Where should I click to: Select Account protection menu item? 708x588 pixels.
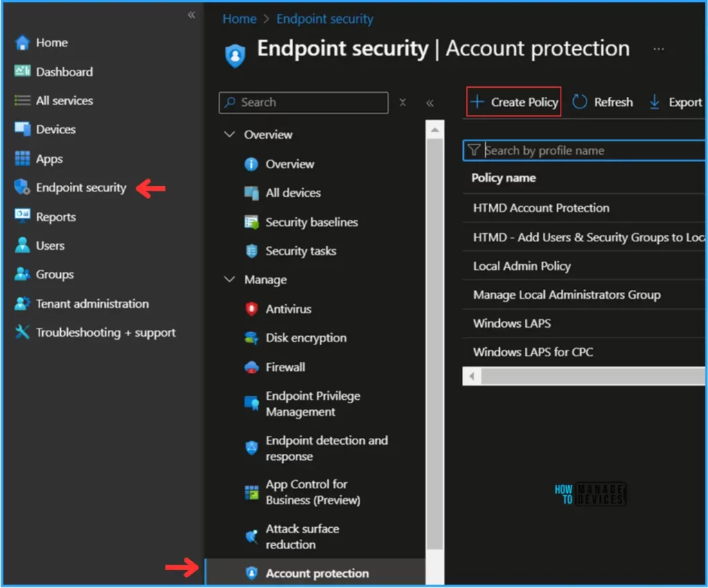click(x=317, y=573)
